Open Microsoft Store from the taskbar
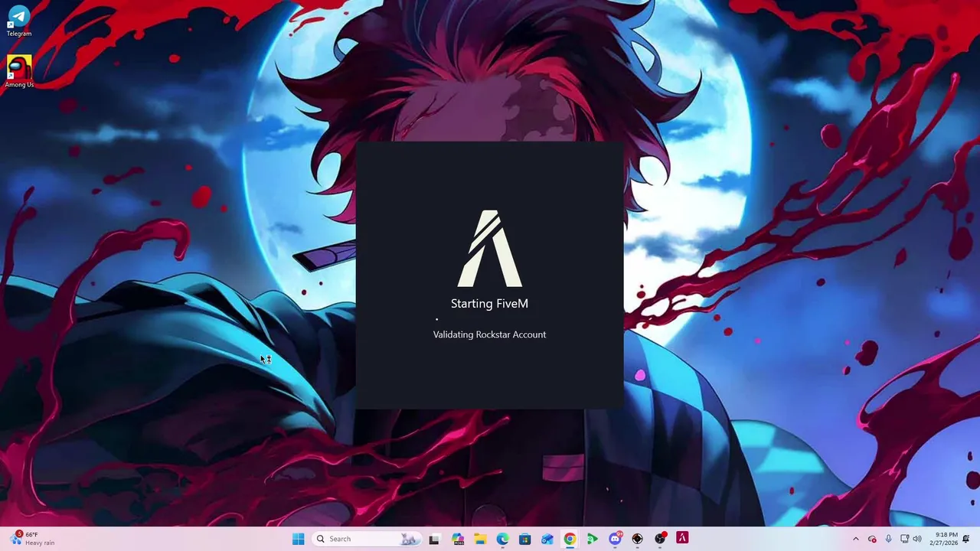The image size is (980, 551). (524, 539)
